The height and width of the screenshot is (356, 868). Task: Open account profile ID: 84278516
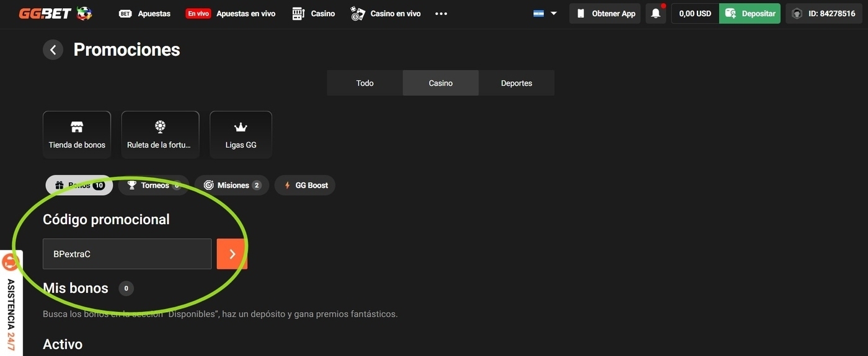click(824, 14)
